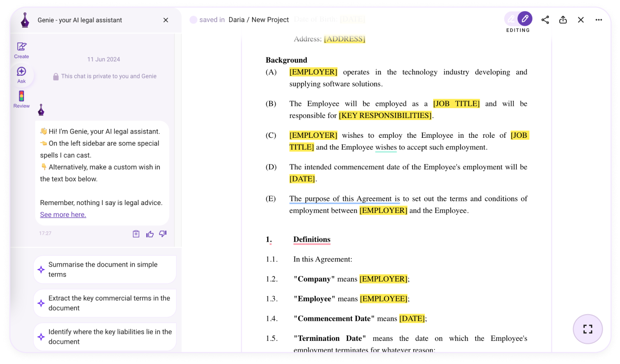620x364 pixels.
Task: Open the 'See more here.' link
Action: (x=63, y=214)
